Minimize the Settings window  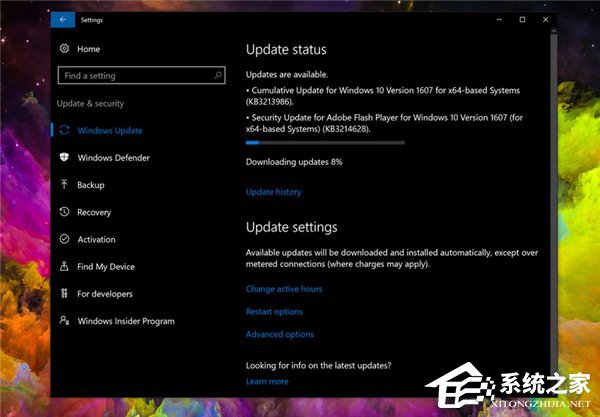point(499,20)
